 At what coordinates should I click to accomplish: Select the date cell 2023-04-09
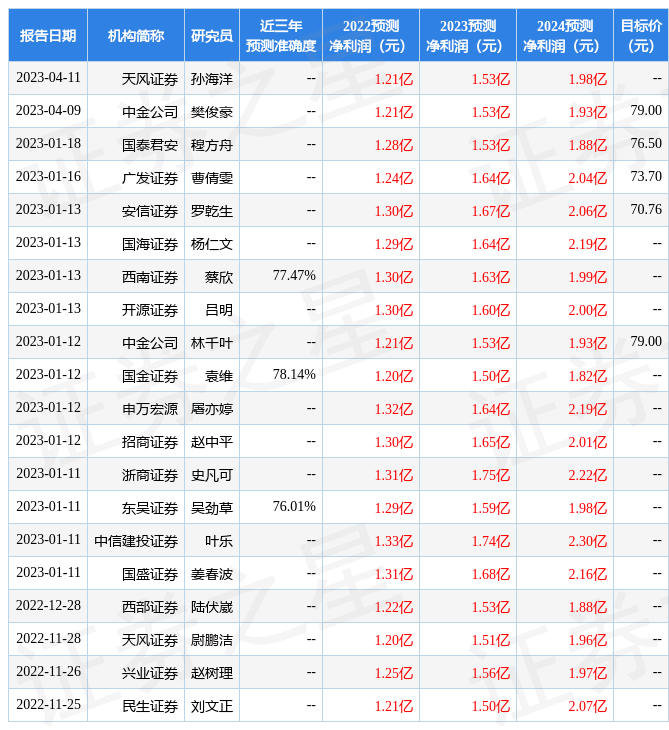coord(48,111)
